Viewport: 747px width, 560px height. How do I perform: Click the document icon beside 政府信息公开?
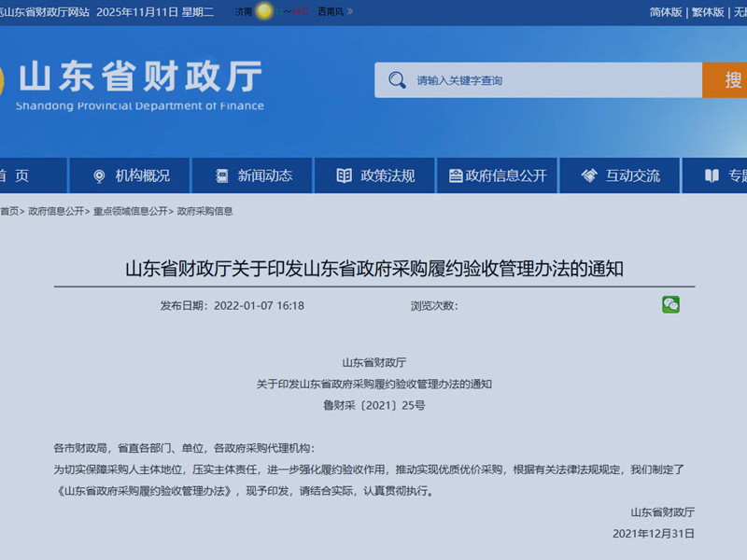pyautogui.click(x=455, y=175)
